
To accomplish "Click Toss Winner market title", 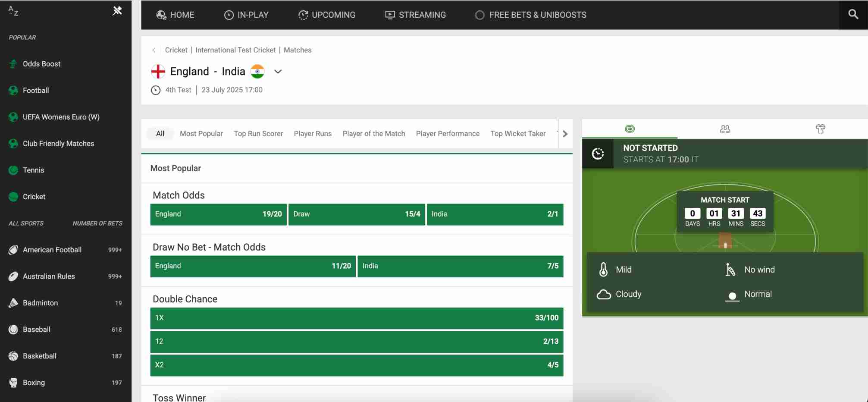I will (179, 397).
